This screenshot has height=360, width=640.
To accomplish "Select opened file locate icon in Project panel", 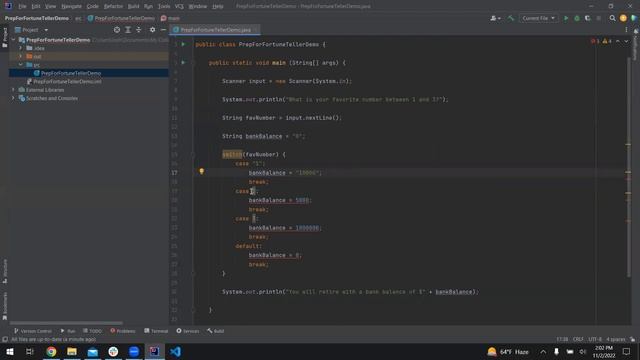I will (x=117, y=30).
